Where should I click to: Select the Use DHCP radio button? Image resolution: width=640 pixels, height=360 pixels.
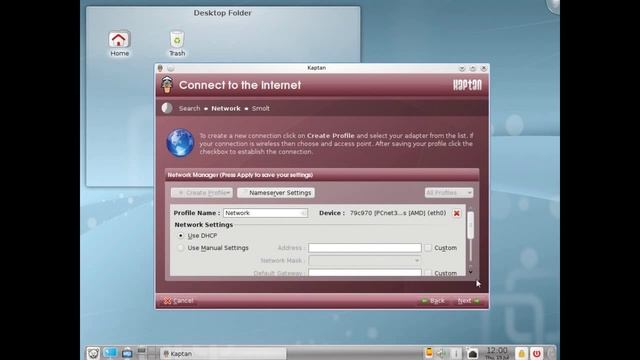pyautogui.click(x=180, y=236)
